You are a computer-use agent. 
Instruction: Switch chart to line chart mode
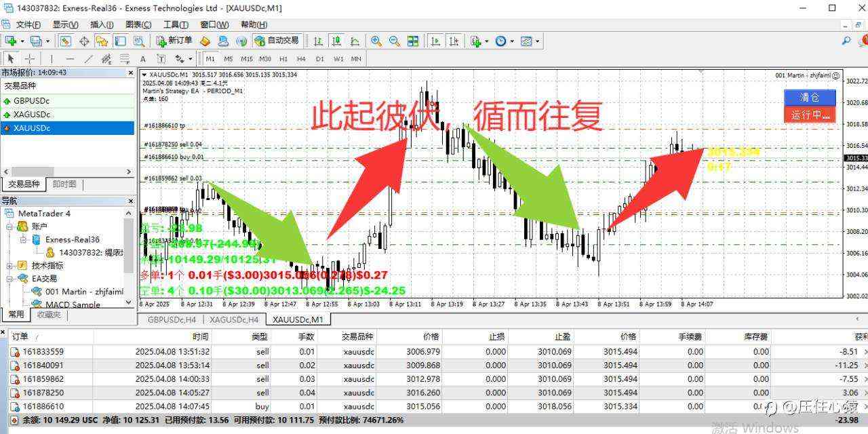[x=354, y=41]
